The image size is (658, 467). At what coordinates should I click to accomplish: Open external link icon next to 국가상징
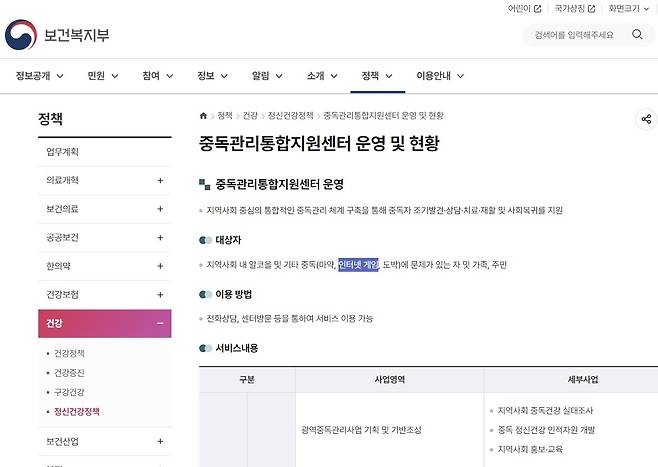point(591,9)
